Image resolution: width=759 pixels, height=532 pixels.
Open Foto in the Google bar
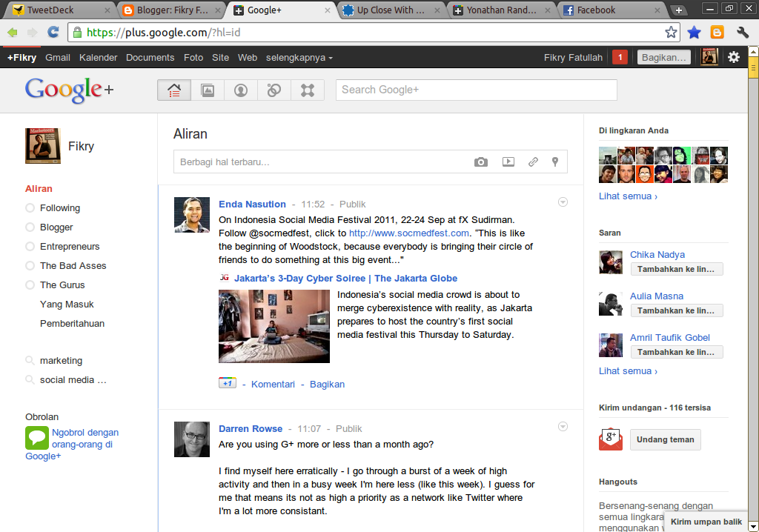[x=193, y=58]
